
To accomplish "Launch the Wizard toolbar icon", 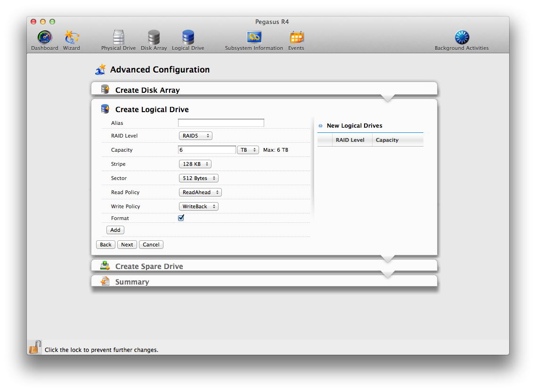I will click(x=72, y=38).
